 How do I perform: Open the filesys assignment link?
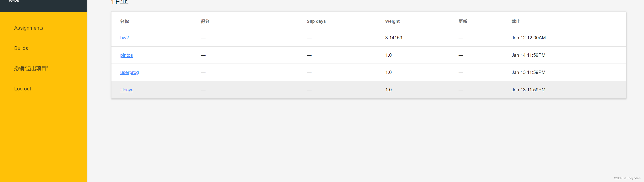(127, 90)
